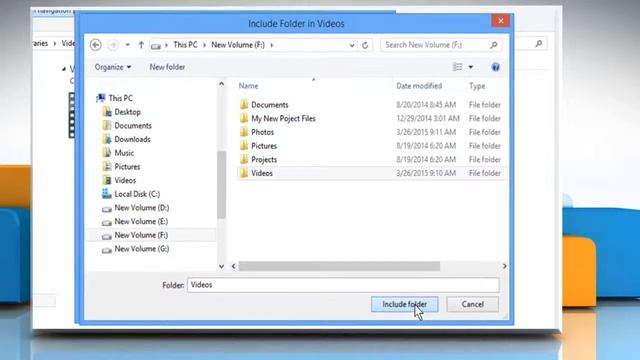Open the recent locations dropdown arrow
Viewport: 640px width, 360px height.
[x=128, y=45]
